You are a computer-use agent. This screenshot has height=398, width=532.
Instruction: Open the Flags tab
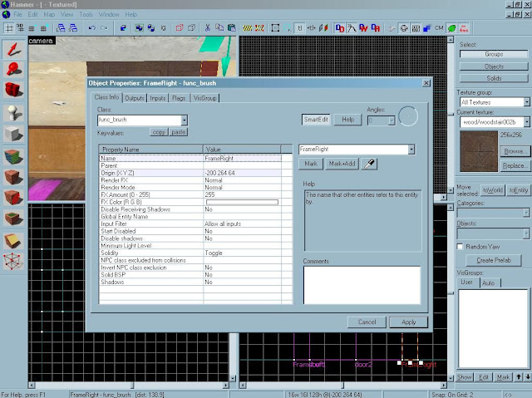point(179,98)
